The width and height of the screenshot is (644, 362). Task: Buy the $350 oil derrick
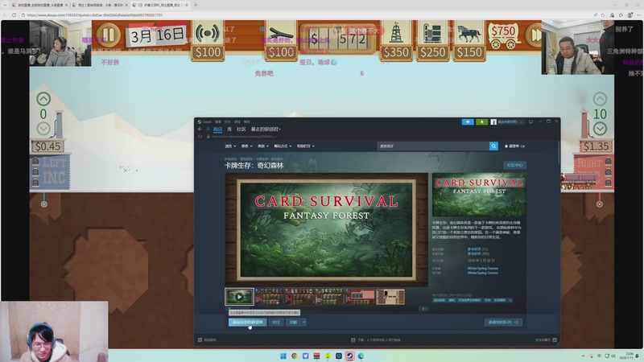396,41
